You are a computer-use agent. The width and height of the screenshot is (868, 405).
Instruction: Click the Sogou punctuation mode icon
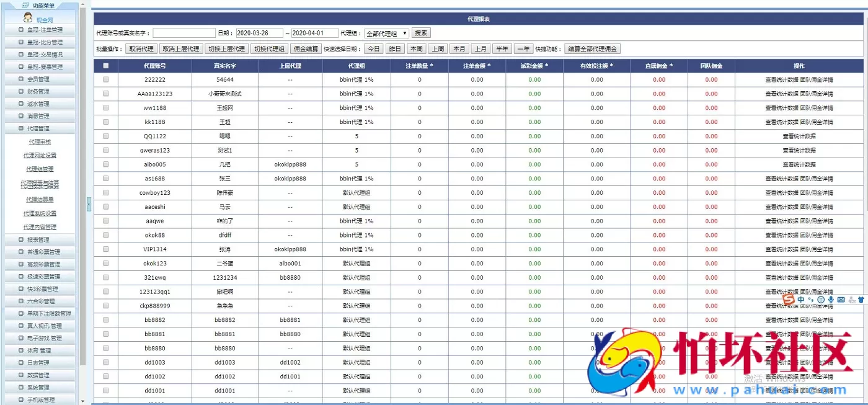810,300
